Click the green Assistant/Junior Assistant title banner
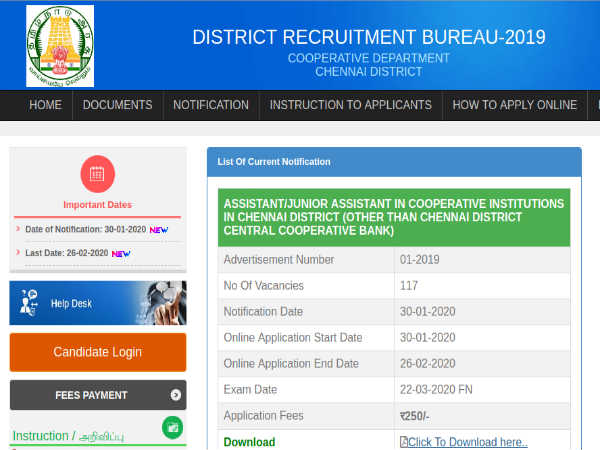Viewport: 600px width, 450px height. tap(394, 217)
